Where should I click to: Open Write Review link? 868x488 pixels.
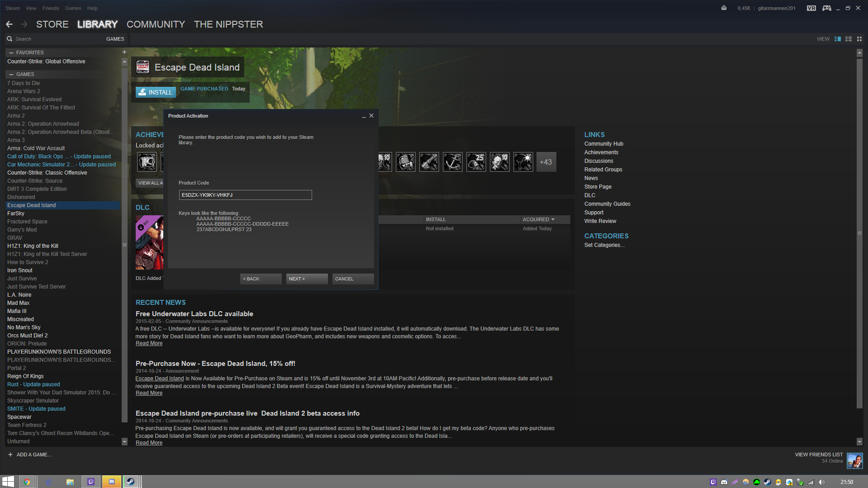tap(600, 221)
